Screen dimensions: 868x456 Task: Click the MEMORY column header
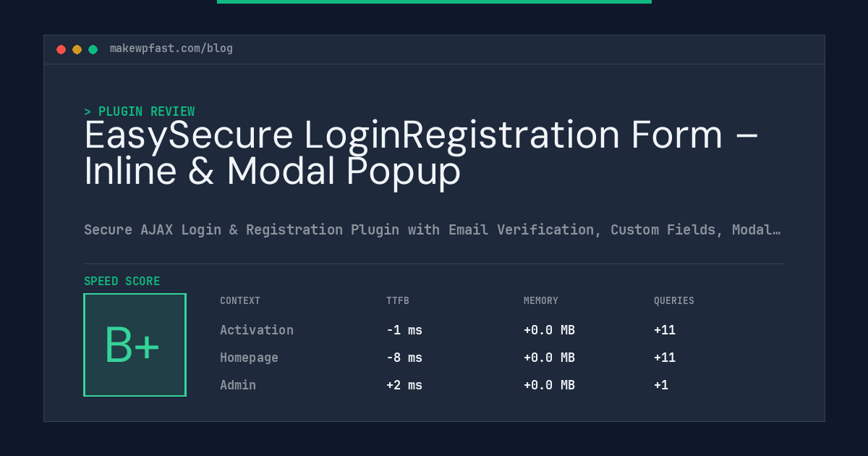(541, 301)
